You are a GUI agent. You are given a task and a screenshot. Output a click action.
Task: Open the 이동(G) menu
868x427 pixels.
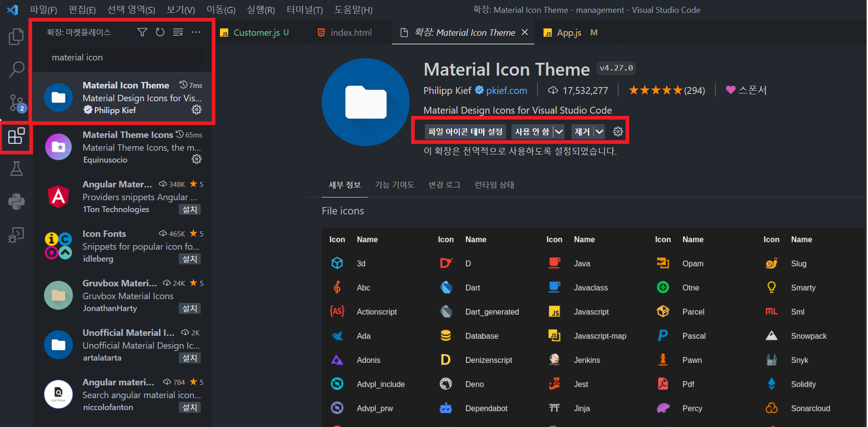[x=221, y=10]
